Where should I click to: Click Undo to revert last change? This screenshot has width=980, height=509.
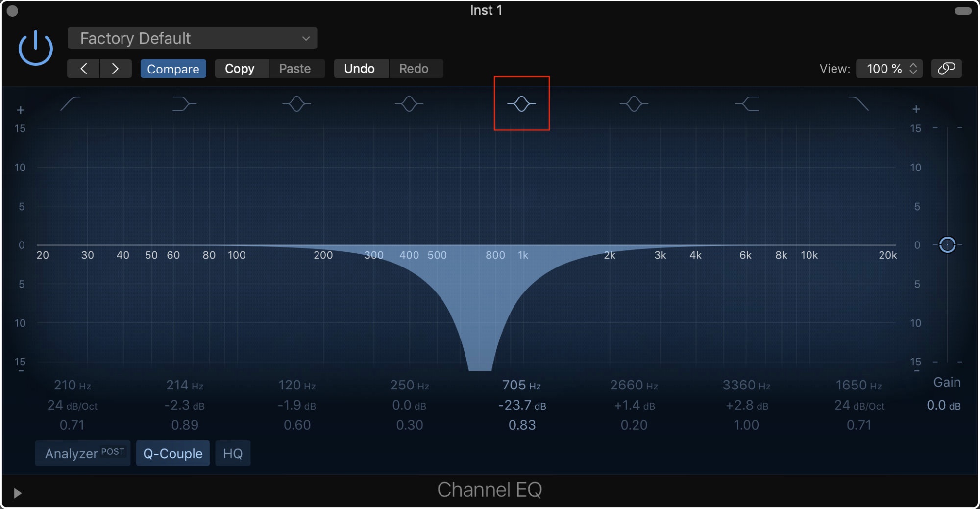point(359,69)
